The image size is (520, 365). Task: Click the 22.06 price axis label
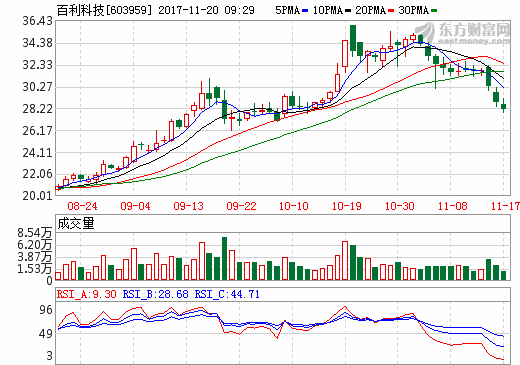(x=38, y=174)
